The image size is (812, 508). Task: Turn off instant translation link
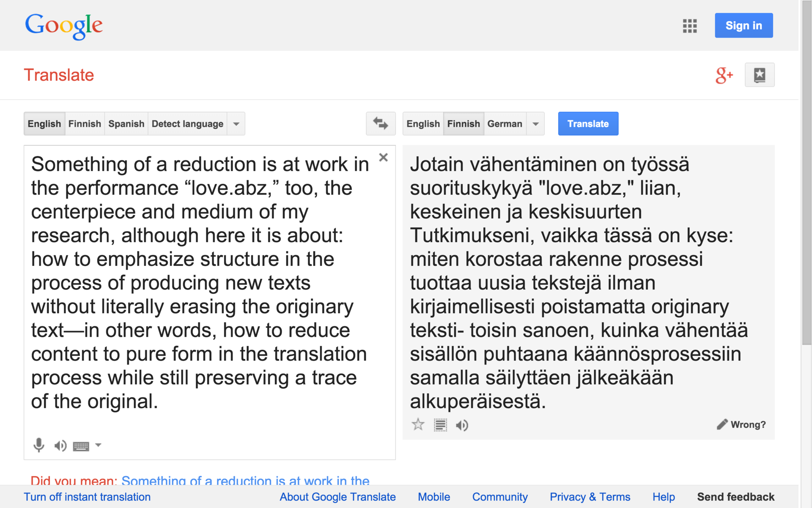[87, 497]
